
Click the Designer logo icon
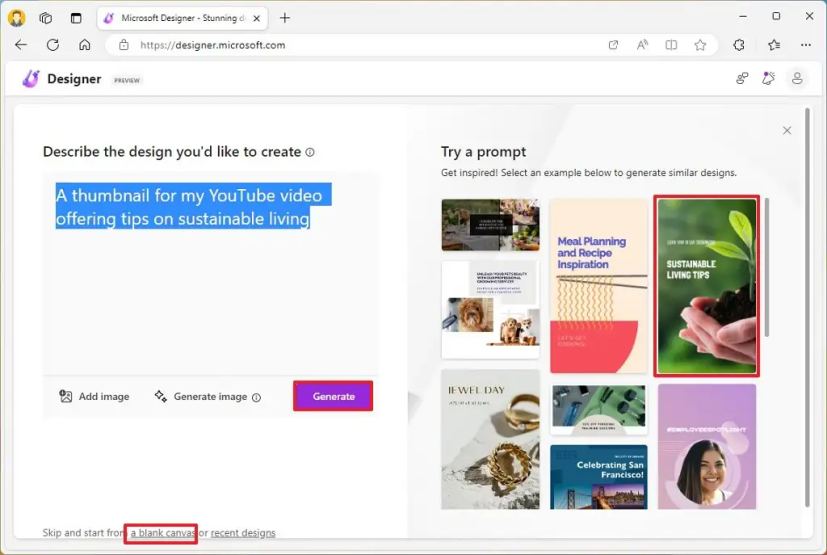tap(31, 79)
